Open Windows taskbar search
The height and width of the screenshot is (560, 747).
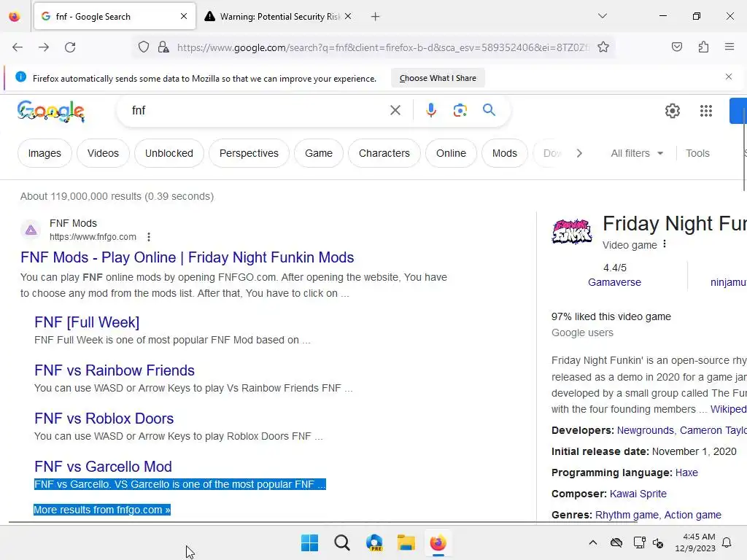click(x=342, y=542)
